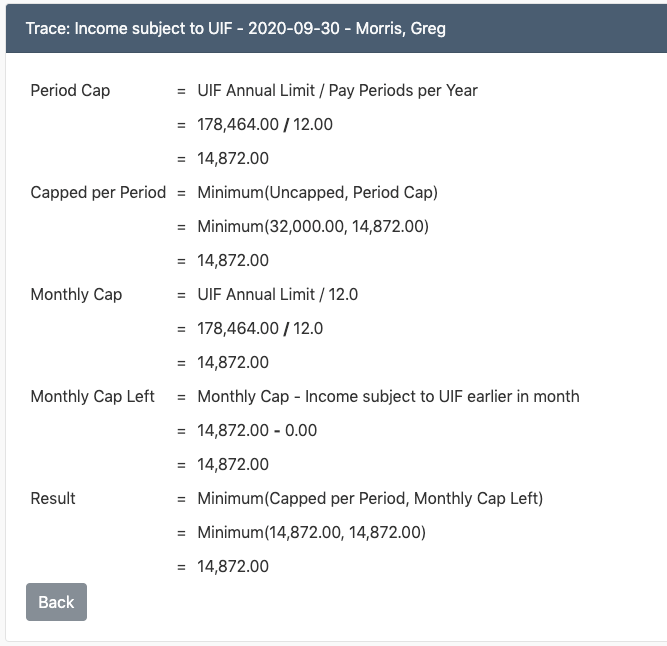
Task: Click the Monthly Cap Left label
Action: 92,396
